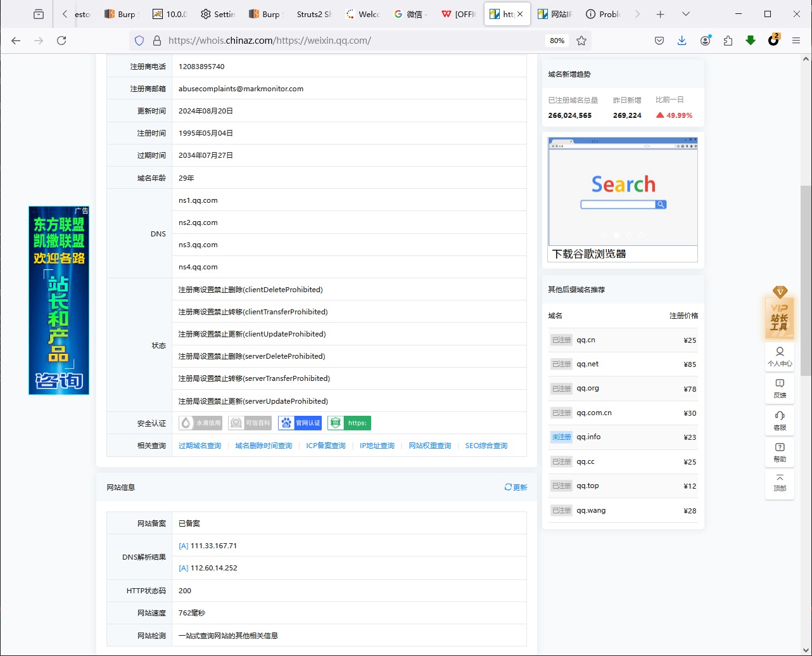Open the Firefox downloads arrow icon
812x656 pixels.
[x=682, y=41]
